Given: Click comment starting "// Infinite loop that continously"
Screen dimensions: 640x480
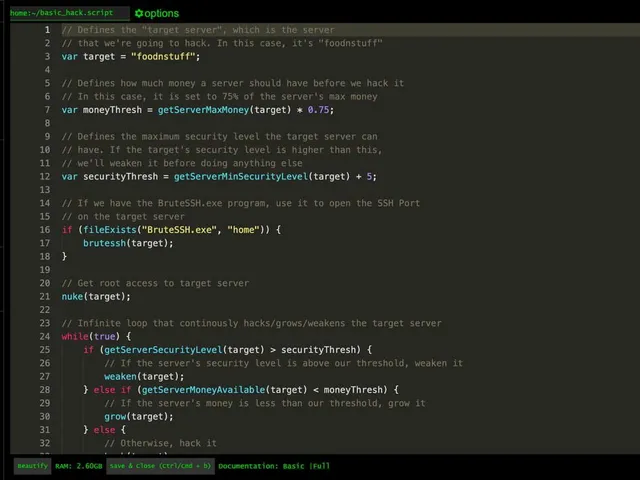Looking at the screenshot, I should [x=251, y=323].
